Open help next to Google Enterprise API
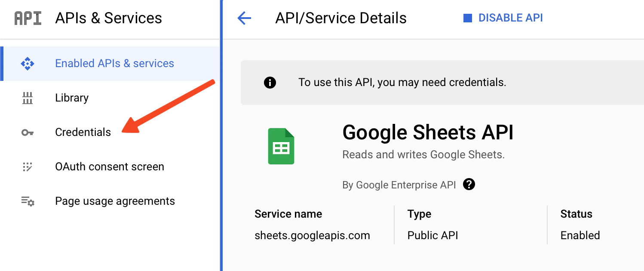Viewport: 644px width, 271px height. 469,185
